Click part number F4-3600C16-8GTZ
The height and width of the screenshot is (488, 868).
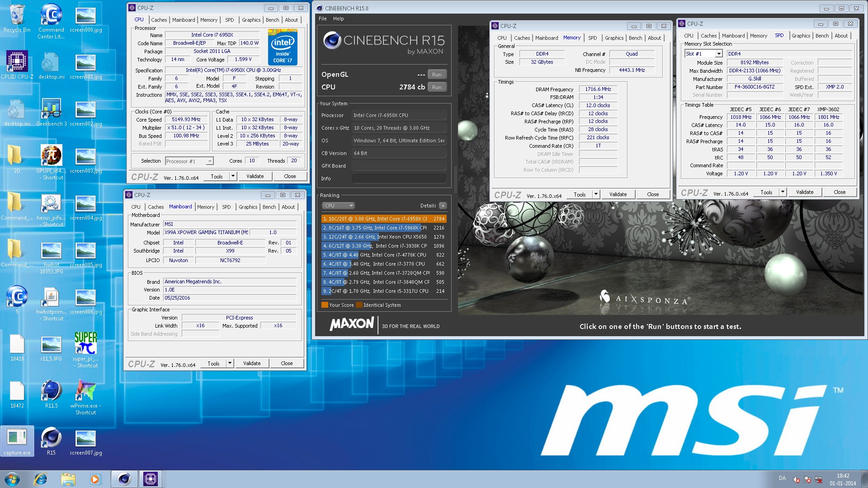pos(754,87)
